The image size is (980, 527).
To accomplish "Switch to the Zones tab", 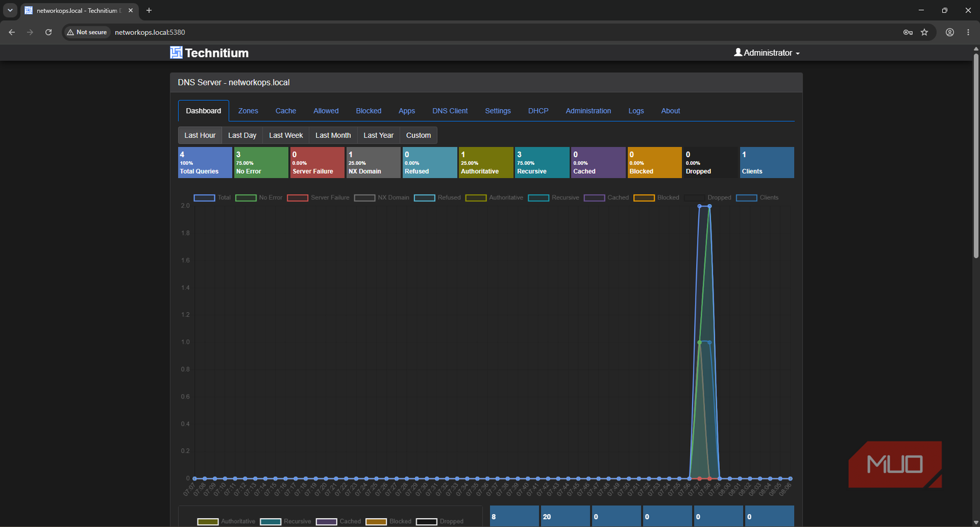I will (x=248, y=111).
